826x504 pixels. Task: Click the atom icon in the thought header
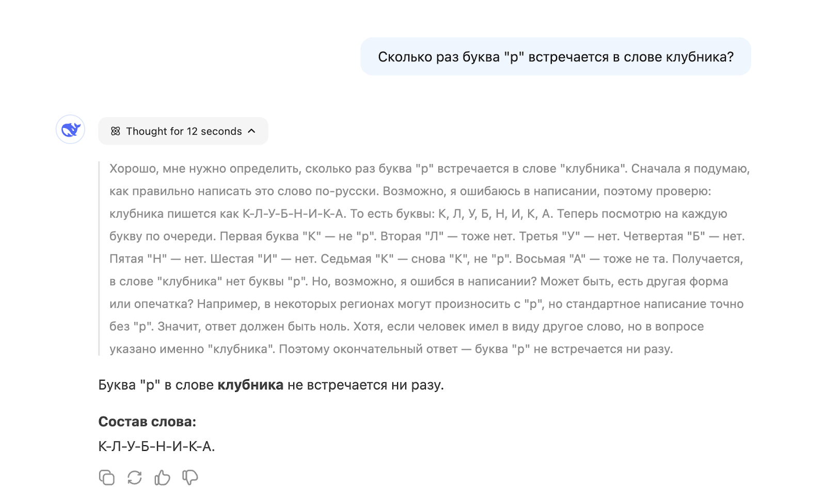pos(116,131)
